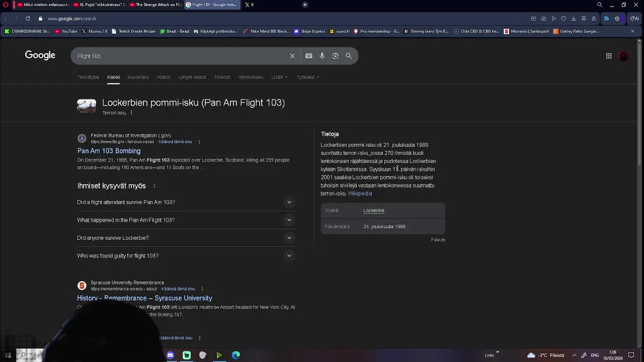Select the Tekoälytila tab
This screenshot has width=644, height=362.
[88, 77]
